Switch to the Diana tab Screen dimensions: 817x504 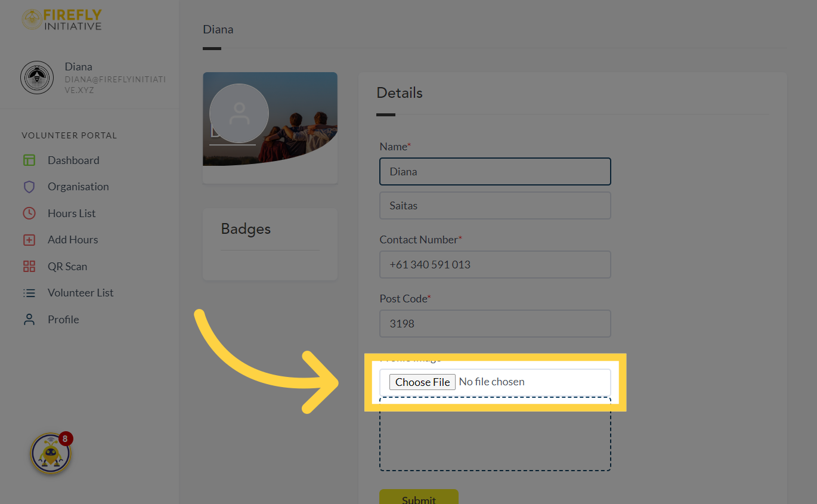point(218,29)
